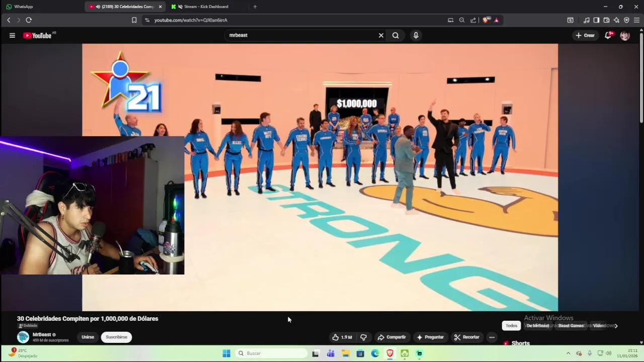Open Brave Rewards triangle icon
644x362 pixels.
pos(497,20)
